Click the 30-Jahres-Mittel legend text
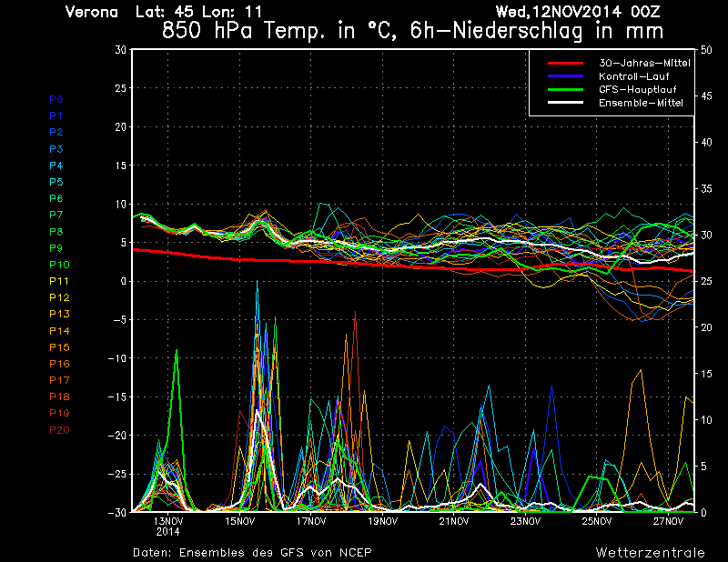This screenshot has width=728, height=562. point(644,63)
